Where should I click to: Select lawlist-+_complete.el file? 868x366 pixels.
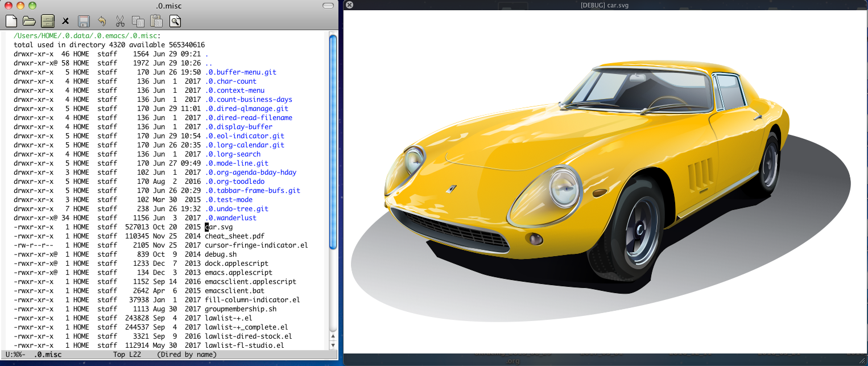[247, 327]
